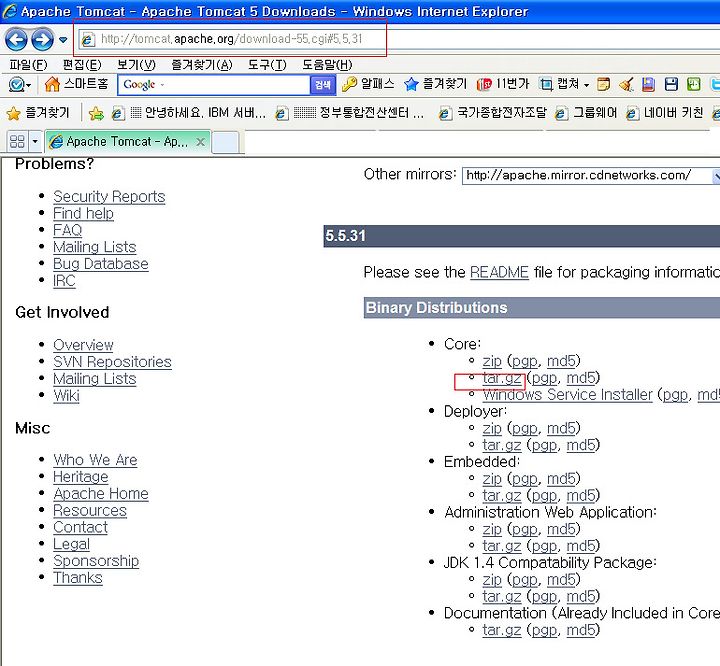This screenshot has width=720, height=666.
Task: Click the Quick Tabs grid icon
Action: point(17,141)
